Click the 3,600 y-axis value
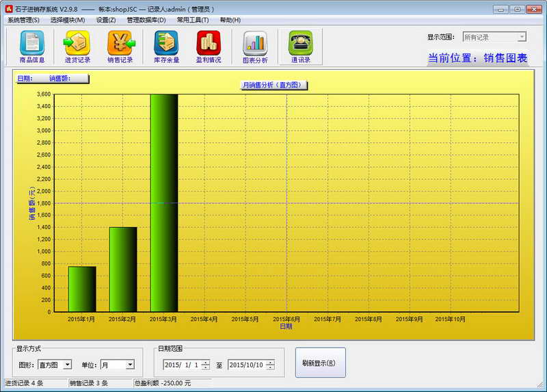Image resolution: width=547 pixels, height=392 pixels. point(44,94)
